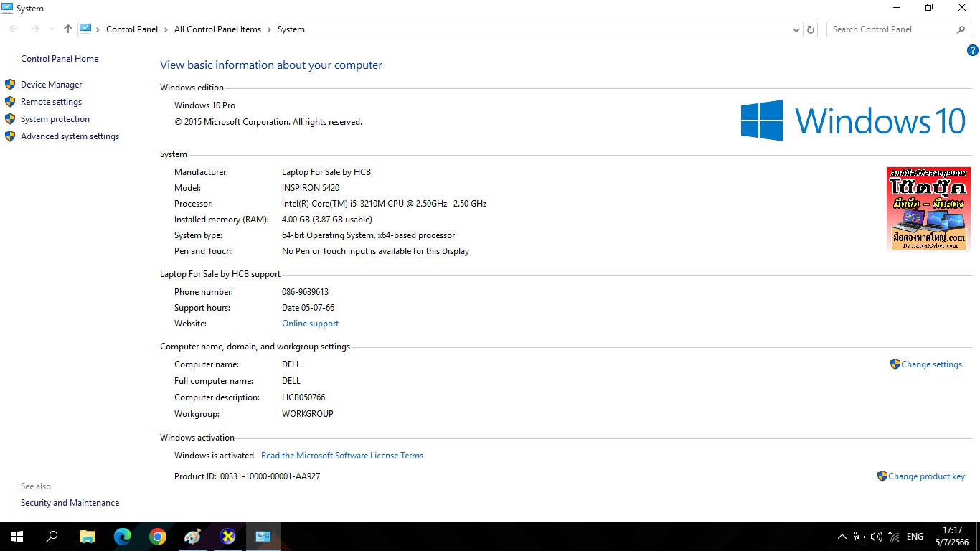This screenshot has width=980, height=551.
Task: Click the HCB notebook OEM logo image
Action: point(928,209)
